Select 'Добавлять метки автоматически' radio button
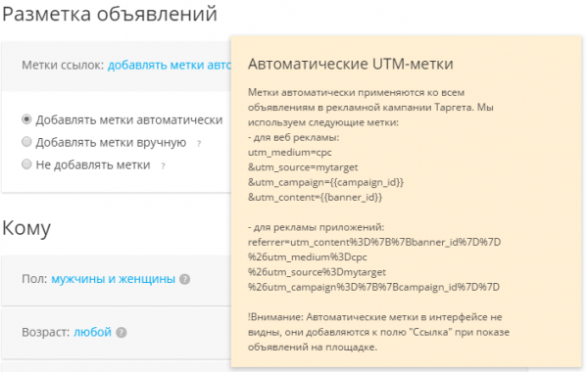This screenshot has width=588, height=372. pyautogui.click(x=26, y=119)
